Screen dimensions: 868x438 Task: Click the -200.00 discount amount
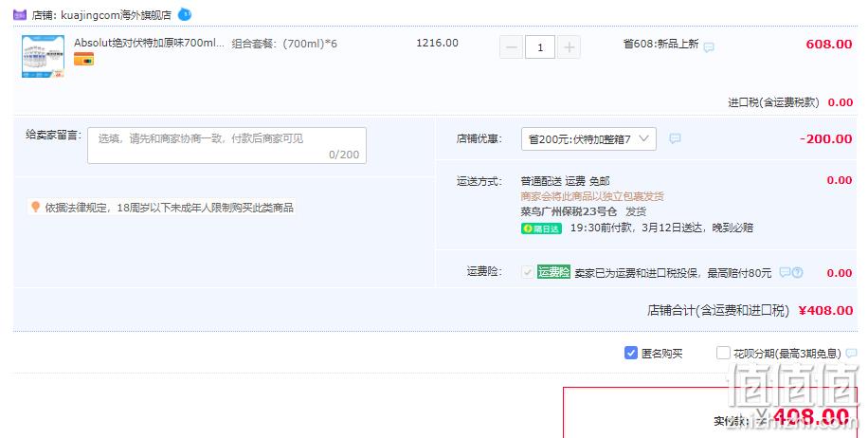(826, 139)
